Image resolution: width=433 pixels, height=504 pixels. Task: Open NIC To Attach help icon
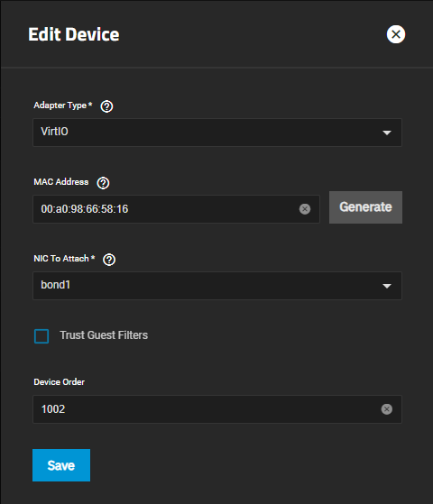pyautogui.click(x=109, y=260)
